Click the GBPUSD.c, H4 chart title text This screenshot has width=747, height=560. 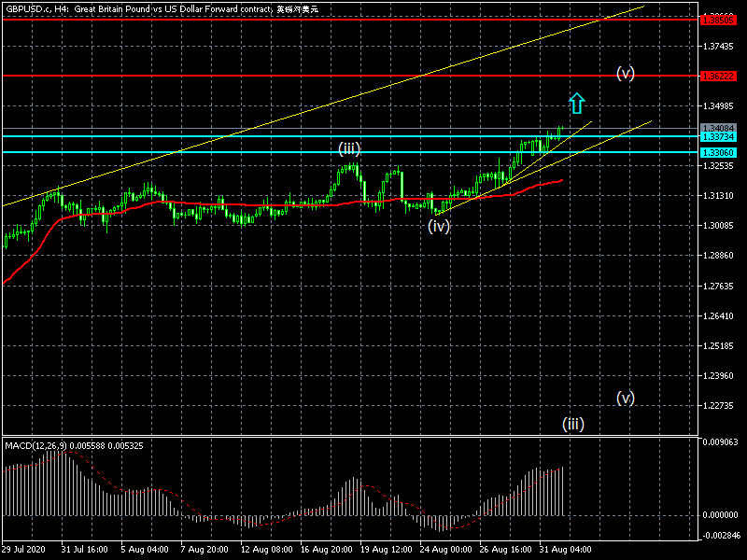click(162, 8)
